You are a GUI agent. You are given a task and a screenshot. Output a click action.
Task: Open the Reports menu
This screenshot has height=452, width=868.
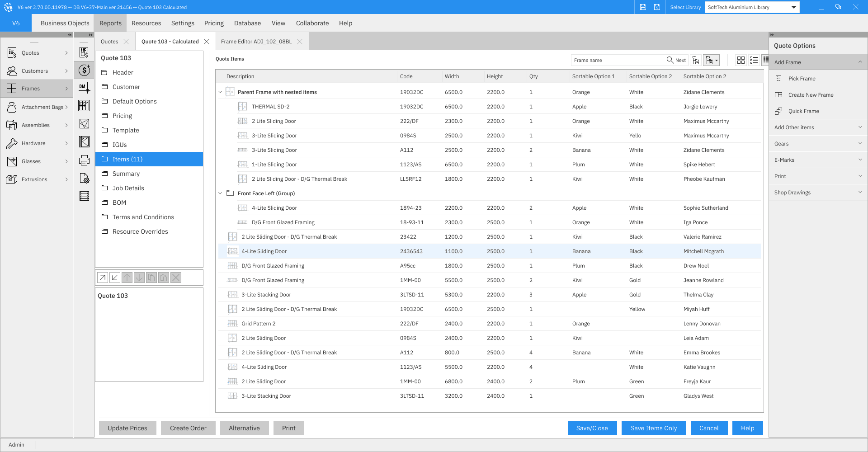110,23
